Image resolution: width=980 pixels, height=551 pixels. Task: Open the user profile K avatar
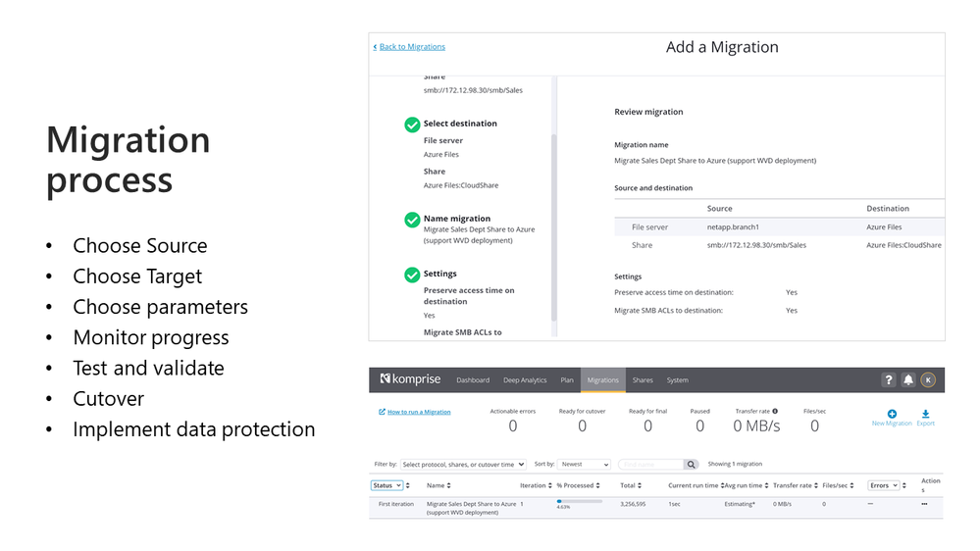(927, 379)
